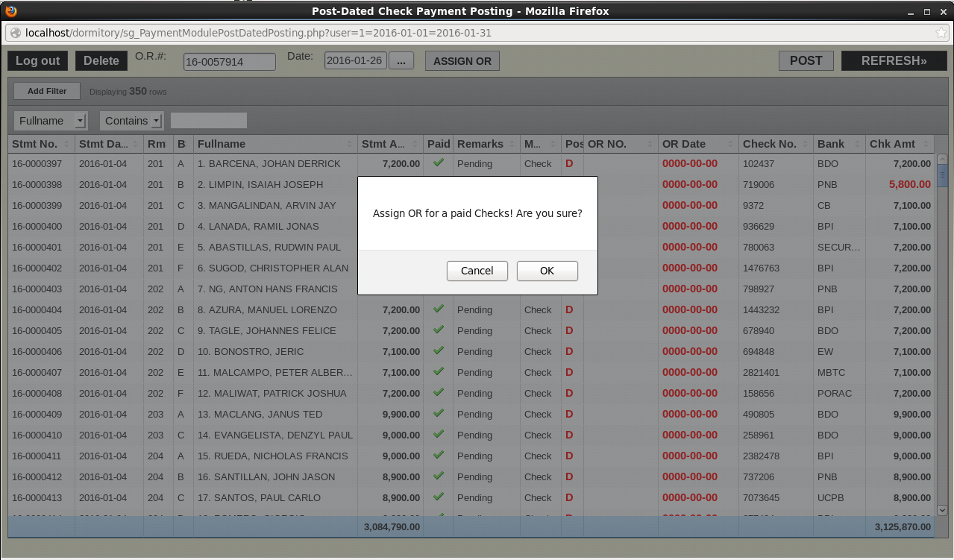Open date picker with the ellipsis button
This screenshot has height=560, width=954.
(x=401, y=61)
